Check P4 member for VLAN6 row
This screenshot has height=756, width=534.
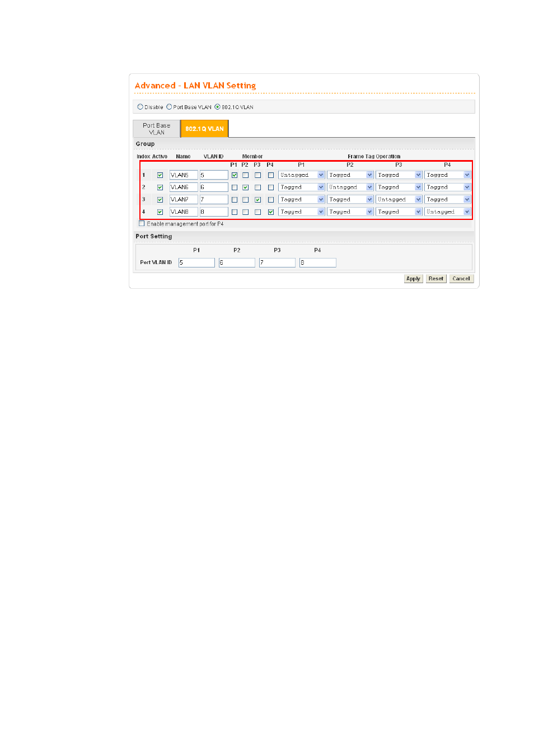271,187
